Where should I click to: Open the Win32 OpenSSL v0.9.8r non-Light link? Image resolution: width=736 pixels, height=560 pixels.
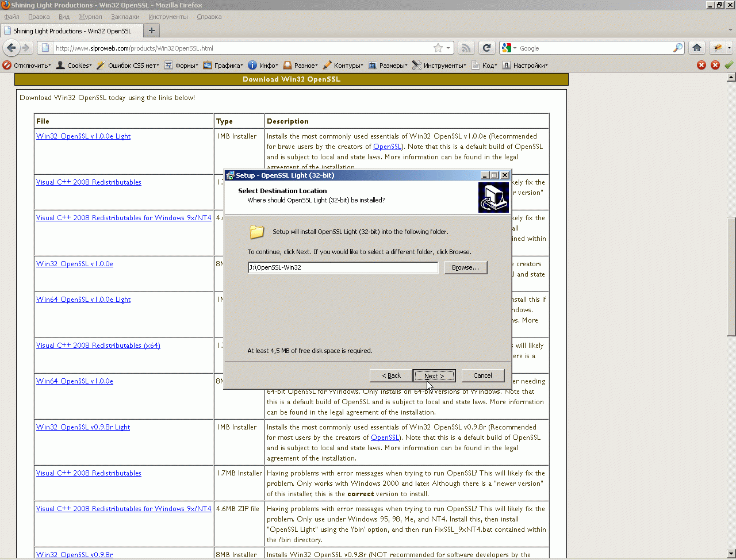(x=74, y=555)
